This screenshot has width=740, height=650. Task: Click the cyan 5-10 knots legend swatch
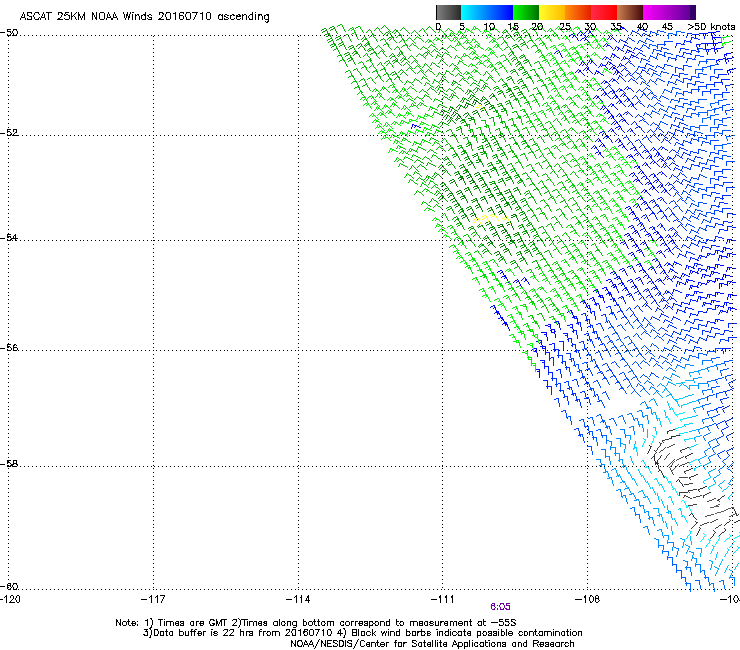474,12
